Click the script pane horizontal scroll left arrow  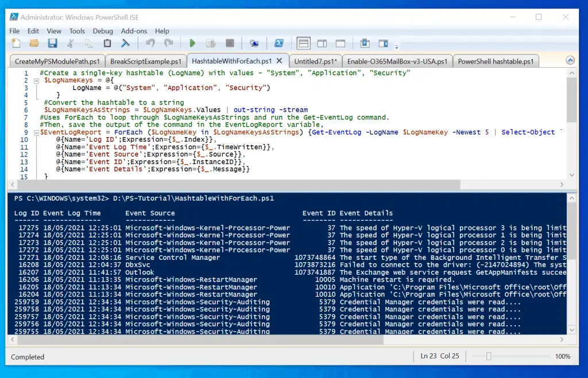(x=13, y=184)
